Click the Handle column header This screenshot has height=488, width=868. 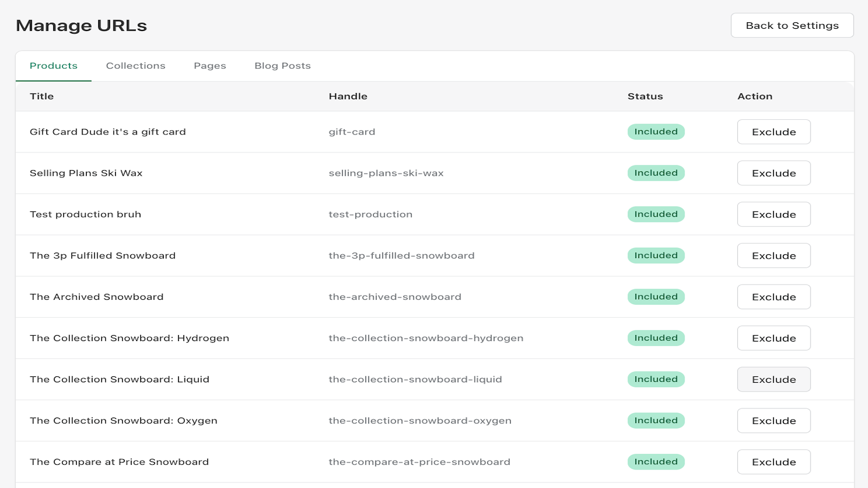(x=348, y=96)
